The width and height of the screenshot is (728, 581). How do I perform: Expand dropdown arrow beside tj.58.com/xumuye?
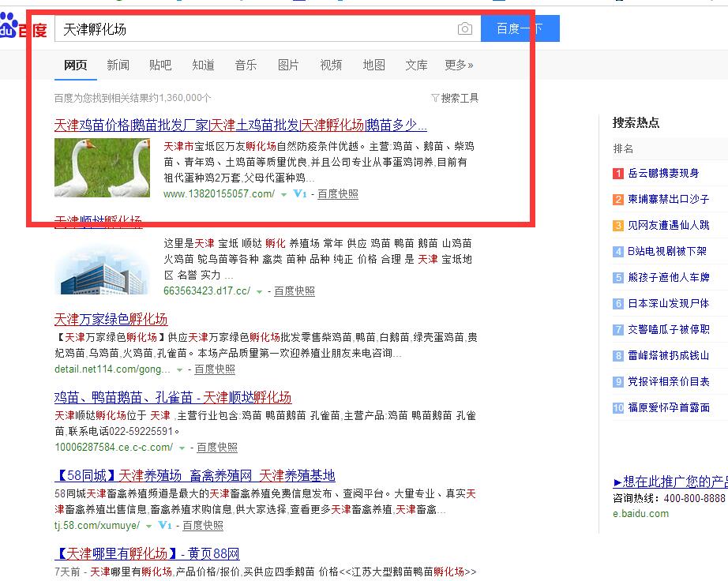click(x=148, y=527)
